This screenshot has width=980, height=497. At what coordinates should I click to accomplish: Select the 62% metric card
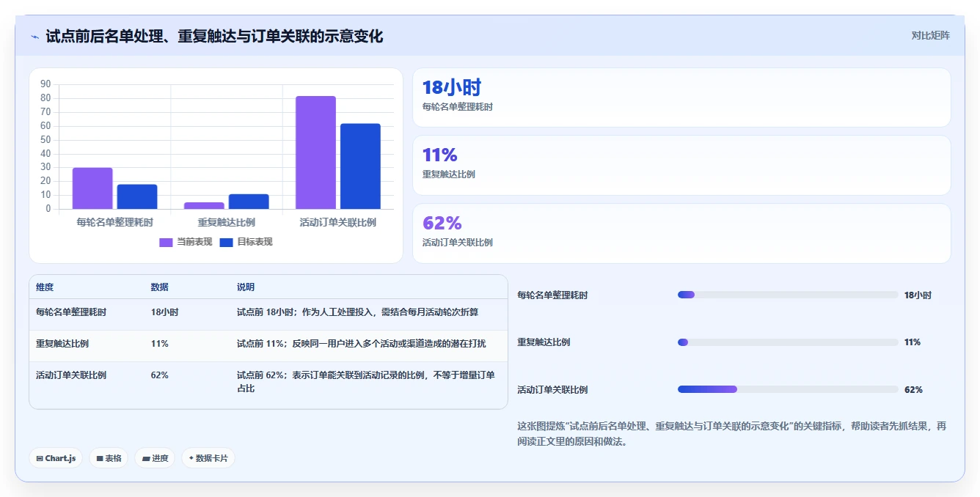click(x=681, y=233)
